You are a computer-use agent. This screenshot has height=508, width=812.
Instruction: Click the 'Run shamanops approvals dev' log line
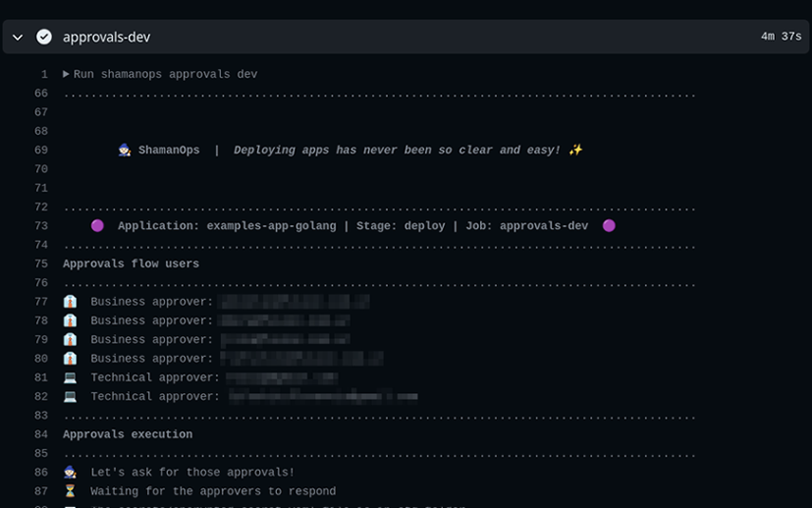pyautogui.click(x=165, y=74)
